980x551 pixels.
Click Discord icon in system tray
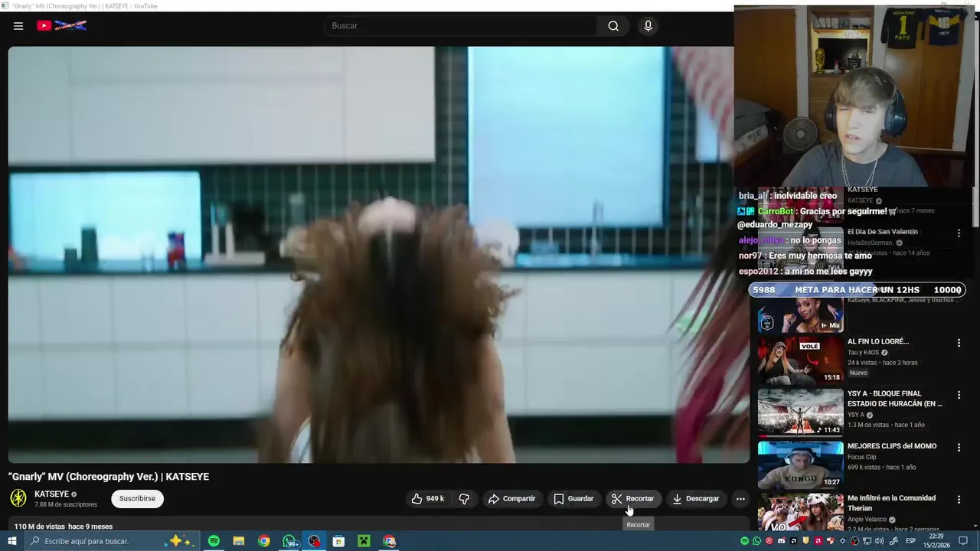(782, 541)
